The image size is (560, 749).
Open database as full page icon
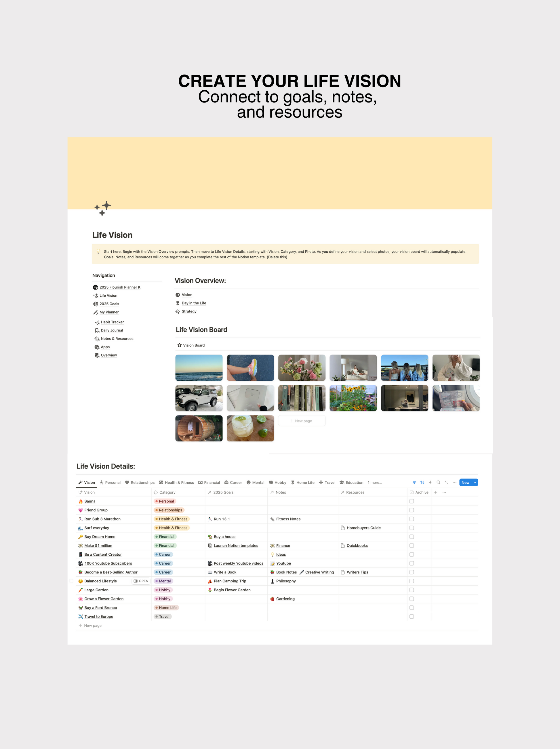[447, 483]
